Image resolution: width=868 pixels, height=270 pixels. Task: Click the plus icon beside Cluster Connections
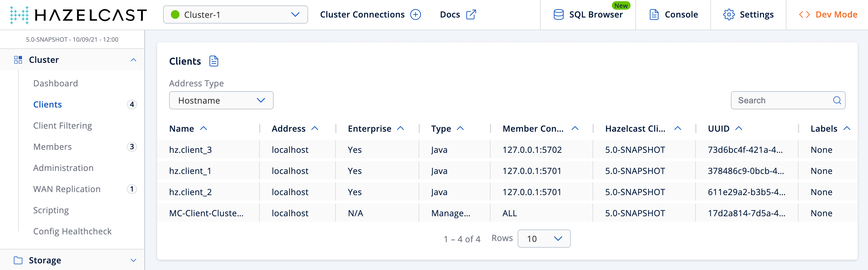point(416,15)
